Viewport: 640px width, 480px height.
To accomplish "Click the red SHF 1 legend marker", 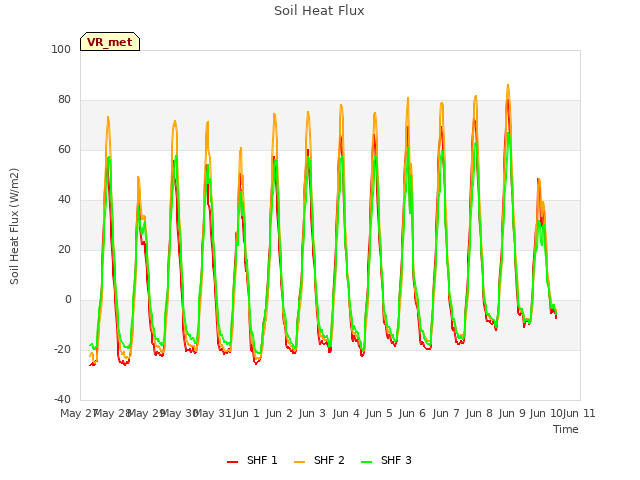I will (232, 462).
